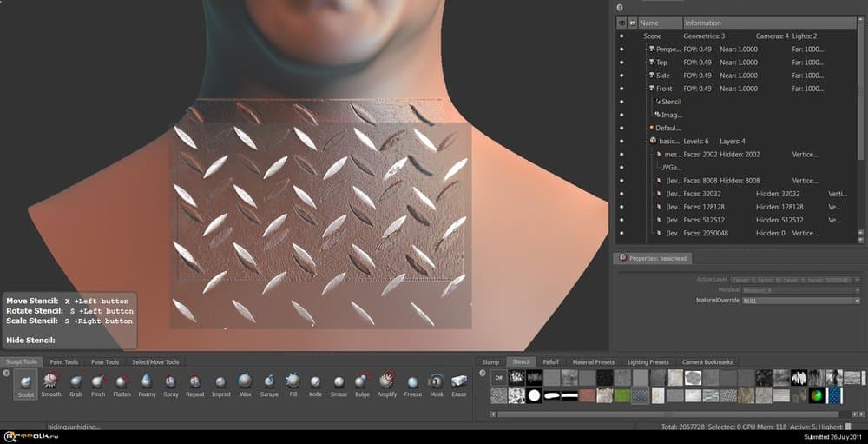The height and width of the screenshot is (444, 868).
Task: Toggle visibility dot for Side camera
Action: 621,76
